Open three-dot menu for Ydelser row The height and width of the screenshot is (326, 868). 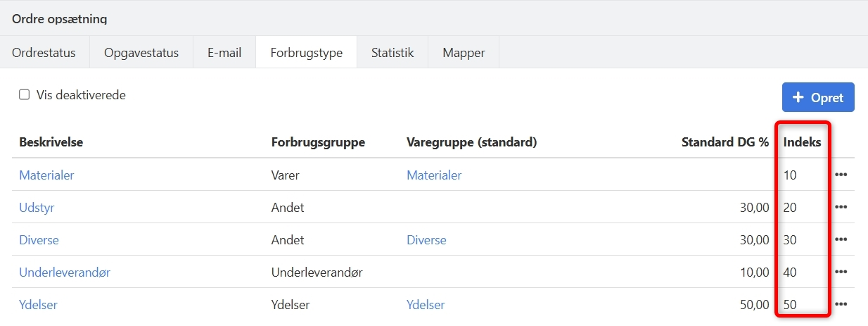point(841,304)
